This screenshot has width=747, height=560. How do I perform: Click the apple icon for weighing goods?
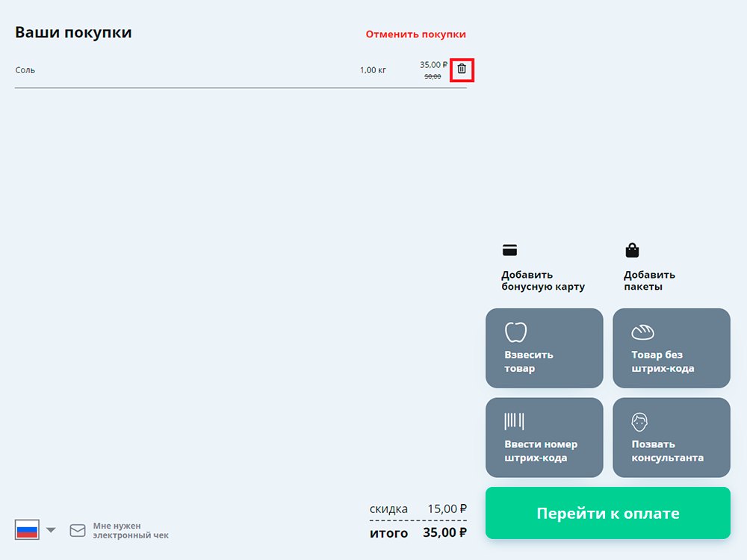(x=516, y=332)
